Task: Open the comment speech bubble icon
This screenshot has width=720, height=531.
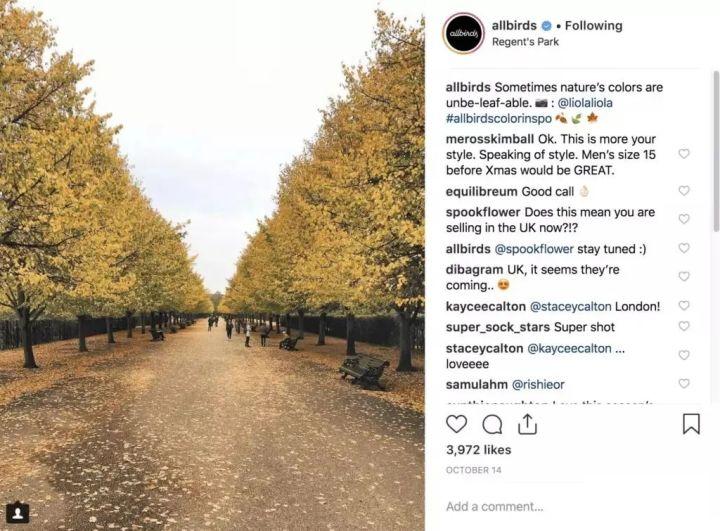Action: click(492, 424)
